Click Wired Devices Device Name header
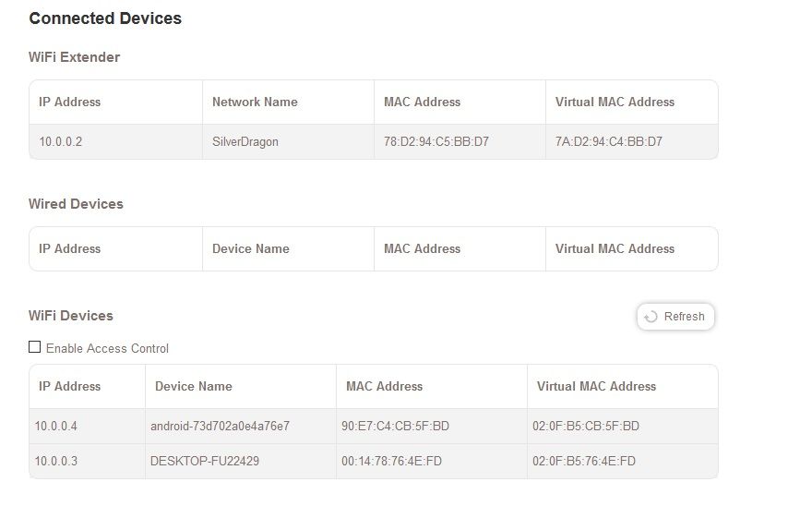 [x=251, y=248]
